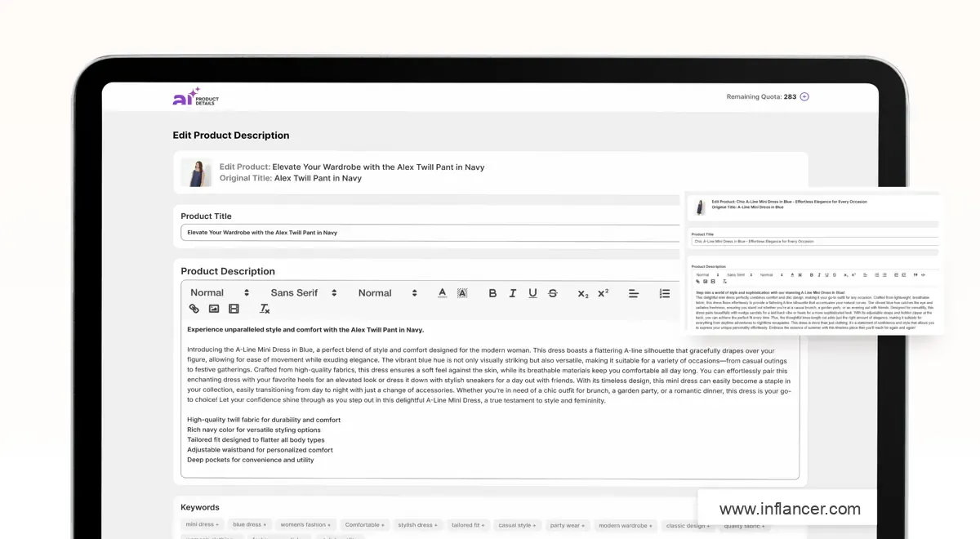Add the 'party wear +' keyword chip
Viewport: 980px width, 539px height.
(568, 525)
